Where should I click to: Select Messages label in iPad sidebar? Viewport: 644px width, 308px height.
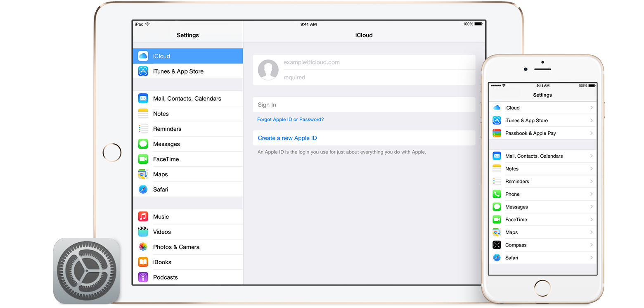coord(166,144)
